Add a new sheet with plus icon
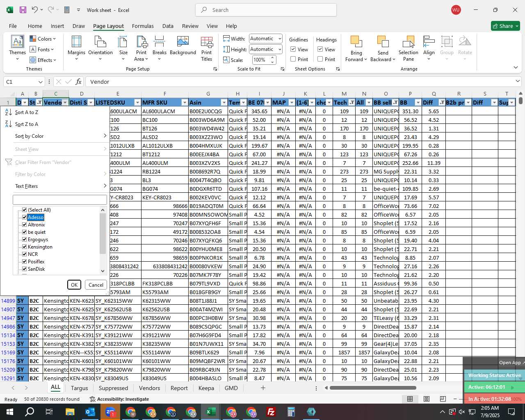The height and width of the screenshot is (420, 525). [x=263, y=388]
